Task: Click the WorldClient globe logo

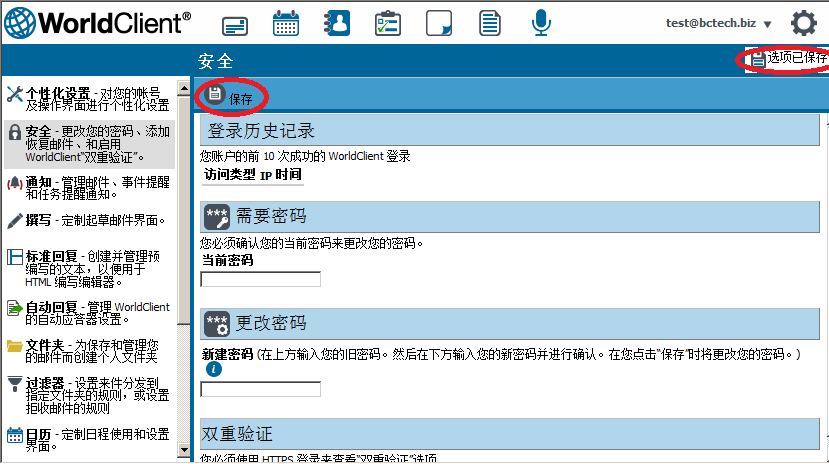Action: [x=20, y=23]
